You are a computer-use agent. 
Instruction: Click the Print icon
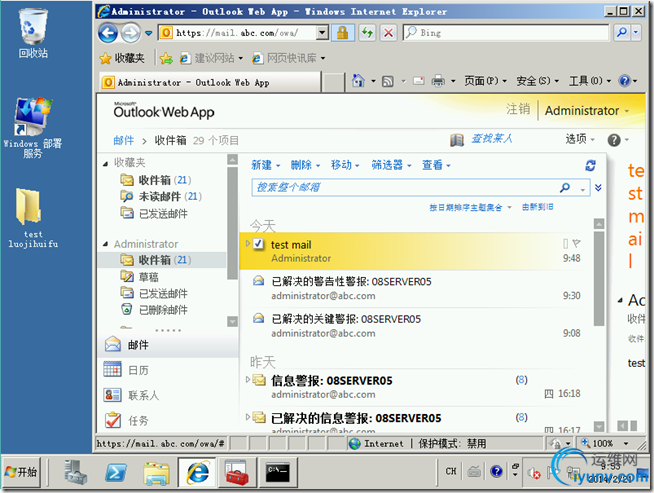[x=438, y=81]
